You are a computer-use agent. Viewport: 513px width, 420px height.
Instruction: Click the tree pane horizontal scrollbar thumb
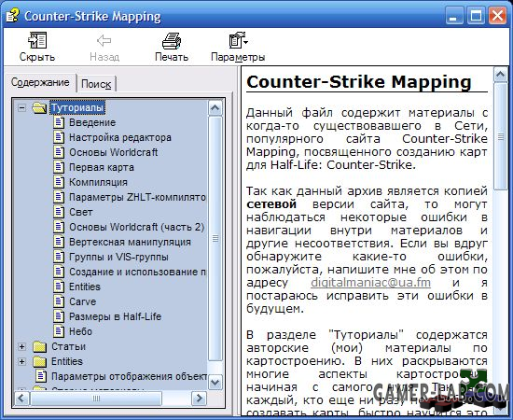(x=96, y=399)
